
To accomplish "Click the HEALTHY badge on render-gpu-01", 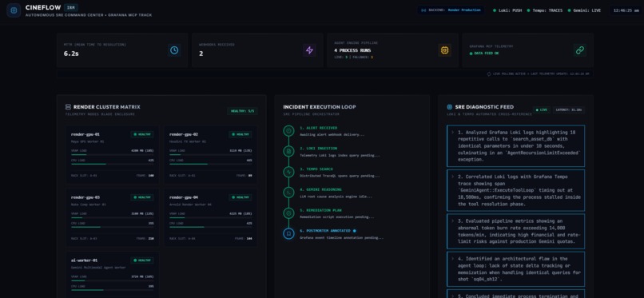I will click(x=142, y=134).
